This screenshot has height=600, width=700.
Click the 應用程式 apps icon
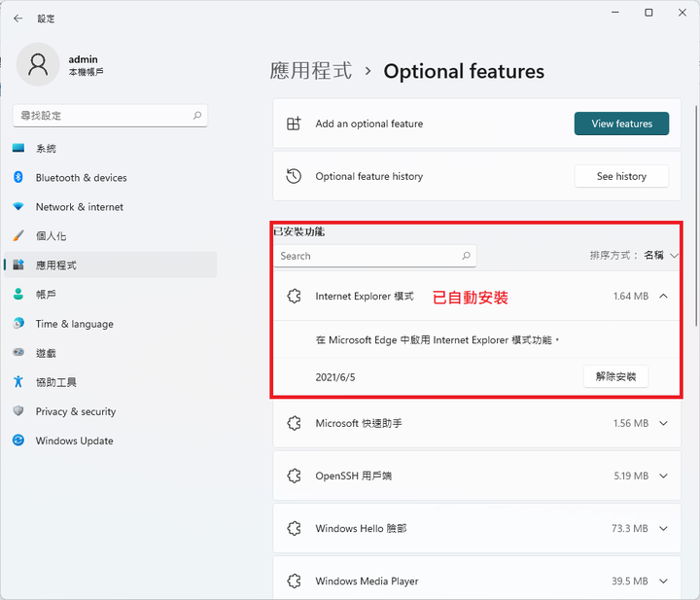point(18,265)
